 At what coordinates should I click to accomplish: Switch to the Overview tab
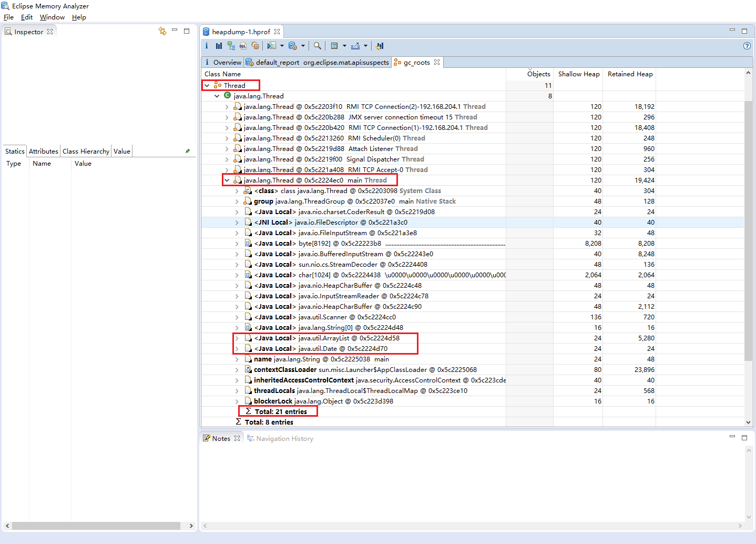pos(222,62)
